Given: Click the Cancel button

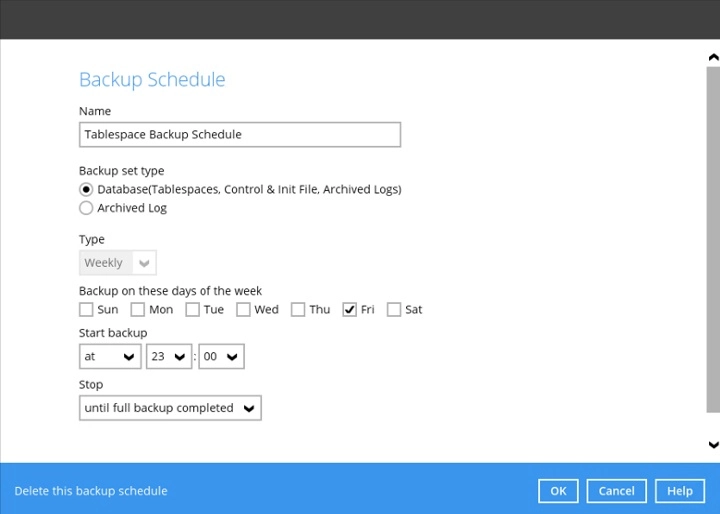Looking at the screenshot, I should pyautogui.click(x=616, y=491).
